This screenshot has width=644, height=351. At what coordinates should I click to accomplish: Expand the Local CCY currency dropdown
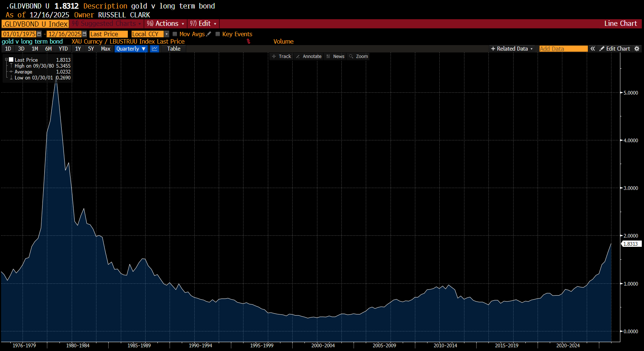(167, 34)
